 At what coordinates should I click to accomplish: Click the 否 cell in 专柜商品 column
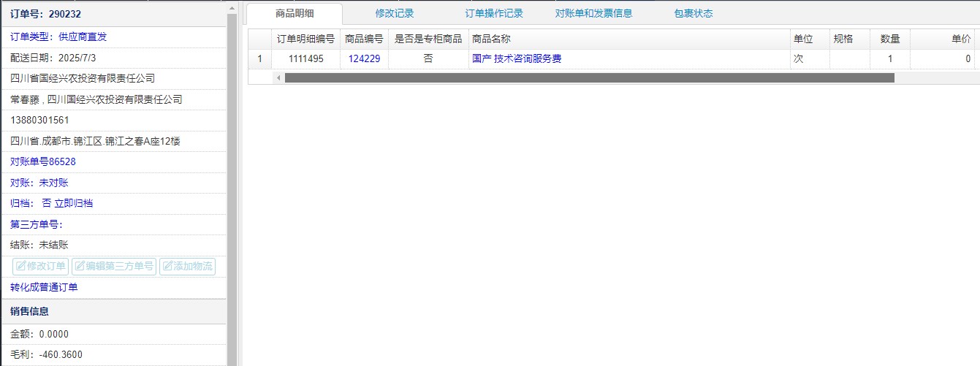[428, 59]
